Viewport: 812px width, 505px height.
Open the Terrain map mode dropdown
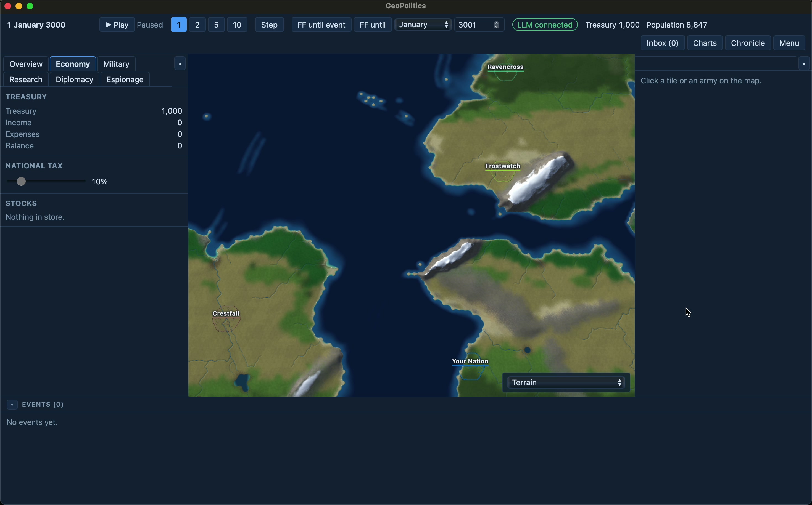point(566,382)
